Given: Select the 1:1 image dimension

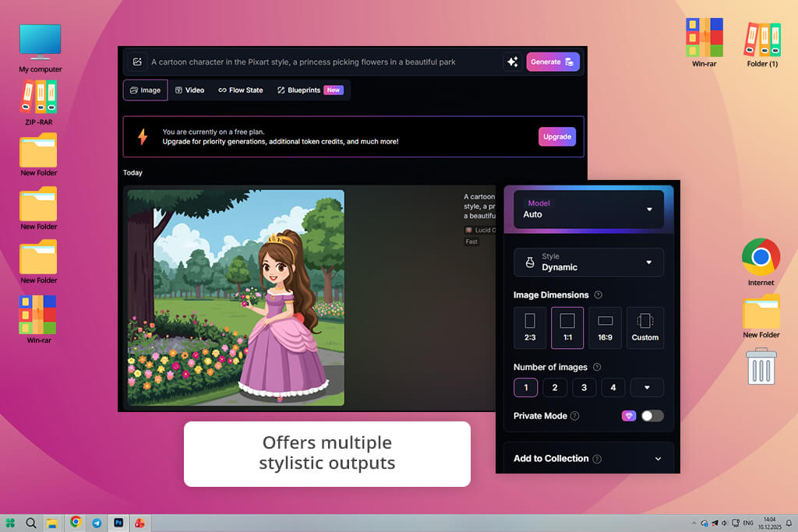Looking at the screenshot, I should coord(567,328).
